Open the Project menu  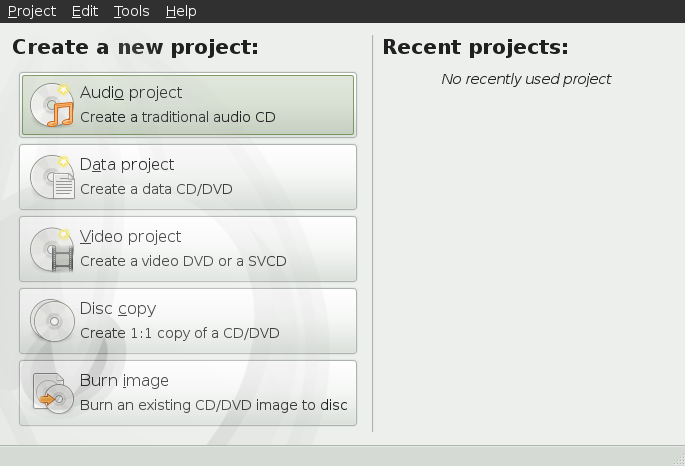32,11
